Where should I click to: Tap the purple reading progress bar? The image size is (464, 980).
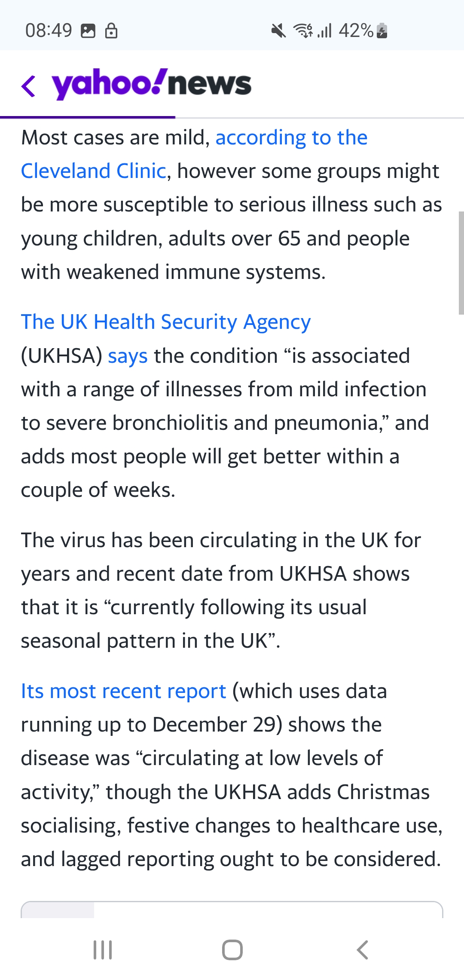88,117
